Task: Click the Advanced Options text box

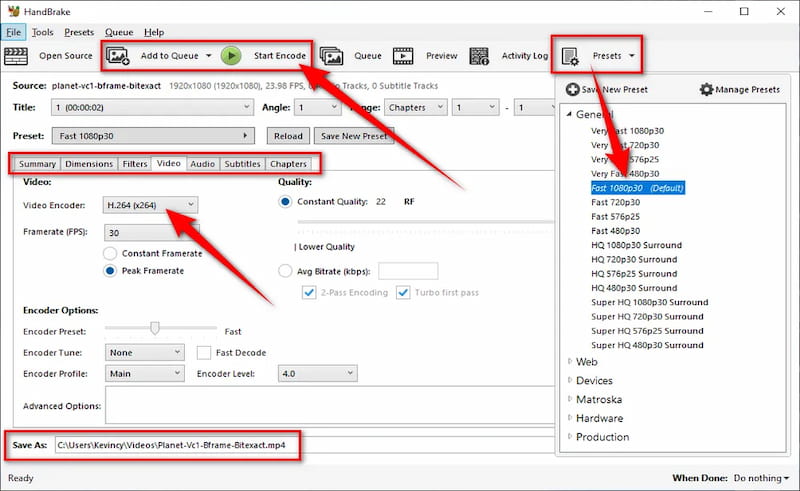Action: click(330, 405)
